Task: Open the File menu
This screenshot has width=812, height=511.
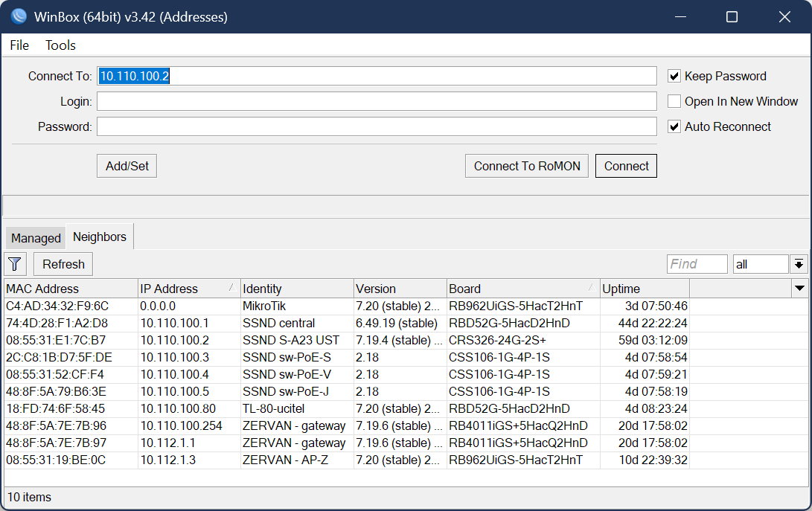Action: pyautogui.click(x=19, y=45)
